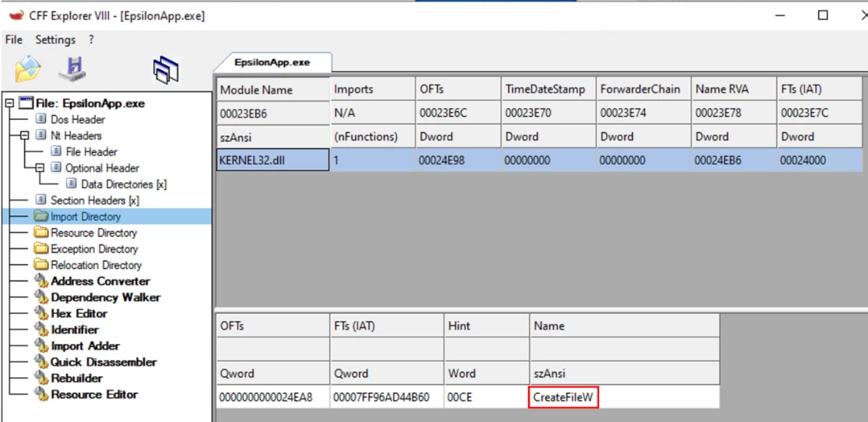Click the Imports column header
The image size is (868, 422).
(x=372, y=89)
